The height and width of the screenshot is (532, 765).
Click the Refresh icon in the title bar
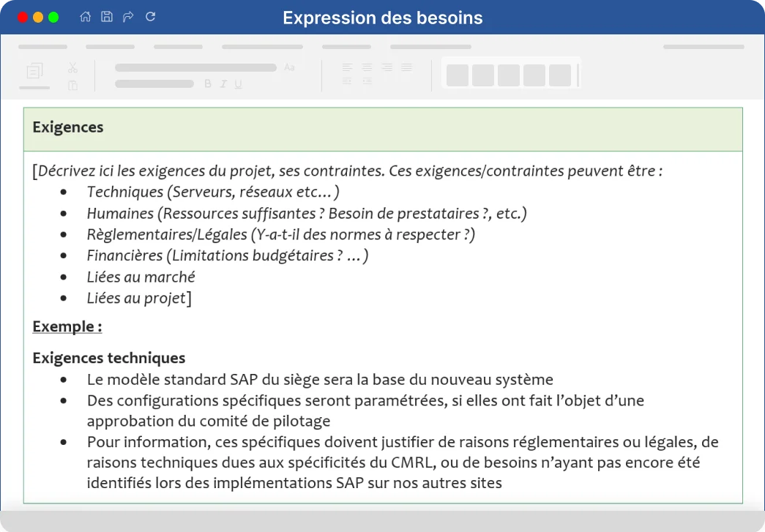click(x=150, y=18)
